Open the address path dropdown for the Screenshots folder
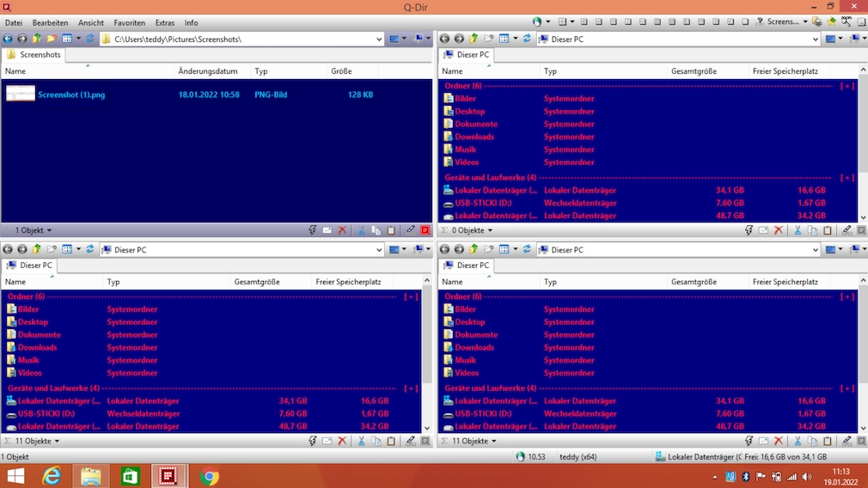868x488 pixels. 379,39
